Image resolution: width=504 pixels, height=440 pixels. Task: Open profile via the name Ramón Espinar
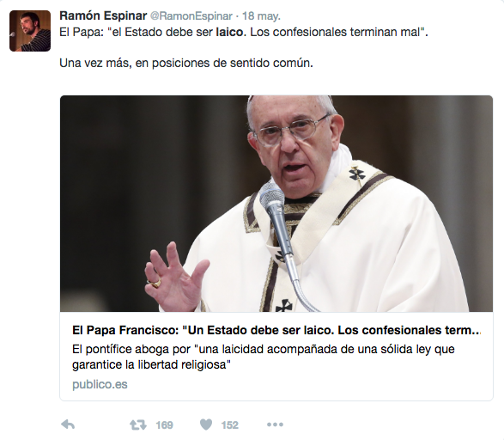103,15
